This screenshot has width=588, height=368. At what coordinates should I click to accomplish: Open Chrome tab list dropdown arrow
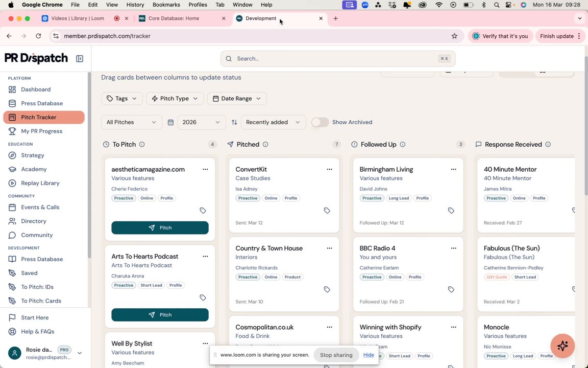click(580, 18)
